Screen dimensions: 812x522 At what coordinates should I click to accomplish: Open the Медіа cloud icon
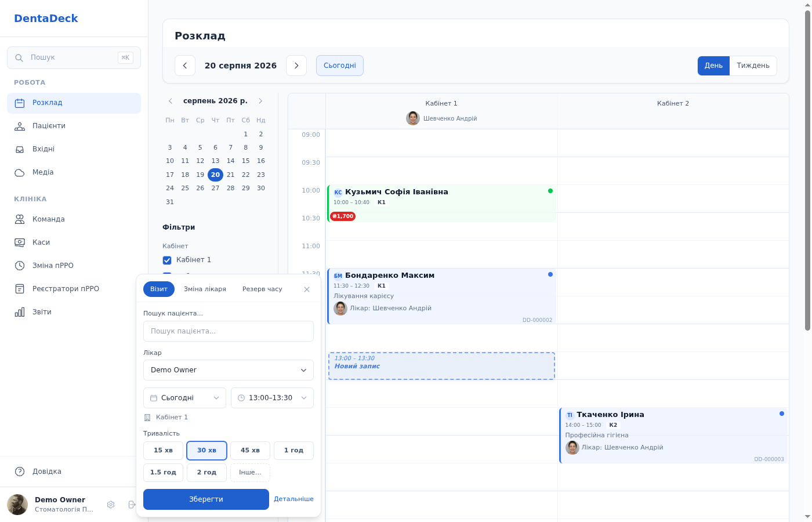[x=20, y=172]
